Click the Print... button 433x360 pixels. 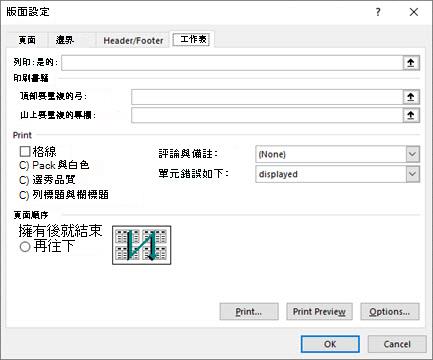[x=249, y=312]
